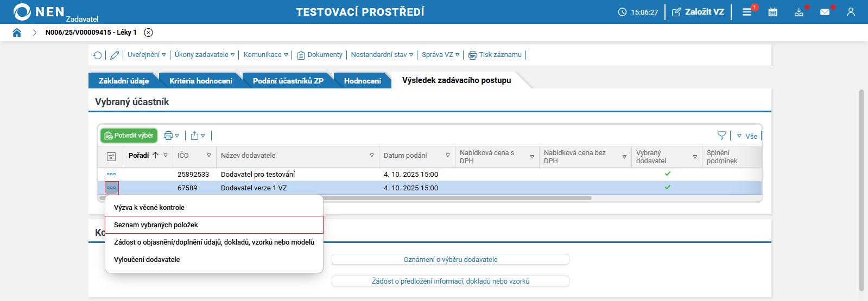Click the Založit VZ button
Viewport: 868px width, 301px height.
tap(698, 12)
